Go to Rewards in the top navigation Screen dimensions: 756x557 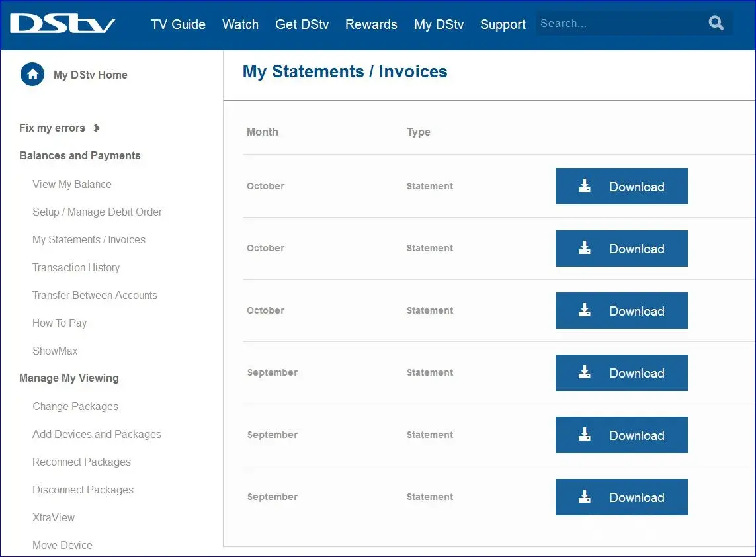tap(371, 24)
